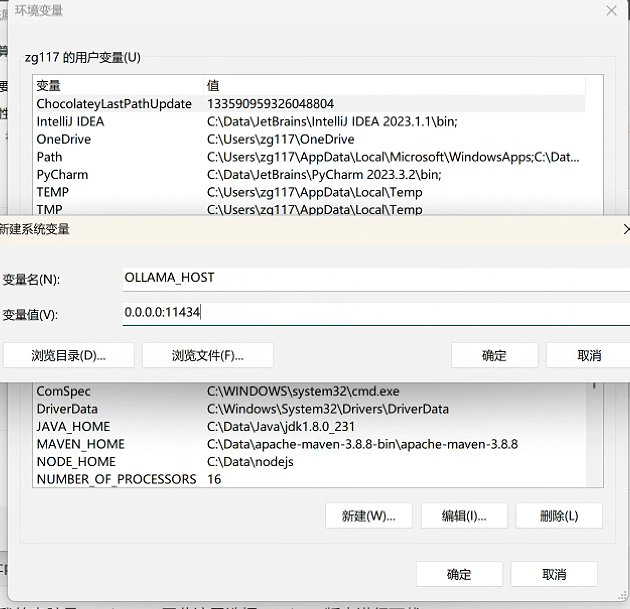This screenshot has height=609, width=630.
Task: Select the JAVA_HOME system variable
Action: [x=73, y=427]
